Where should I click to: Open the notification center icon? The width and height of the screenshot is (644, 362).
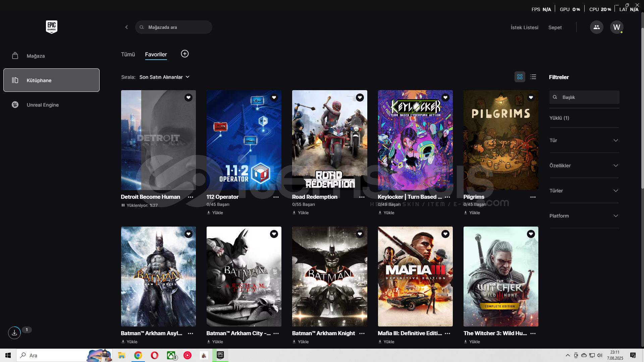pyautogui.click(x=633, y=355)
